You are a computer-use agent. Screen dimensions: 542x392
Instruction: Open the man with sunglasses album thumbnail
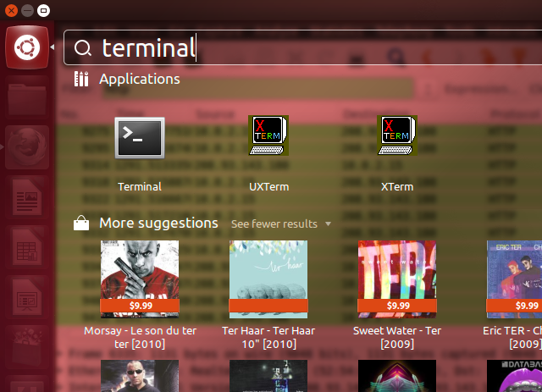click(x=140, y=376)
